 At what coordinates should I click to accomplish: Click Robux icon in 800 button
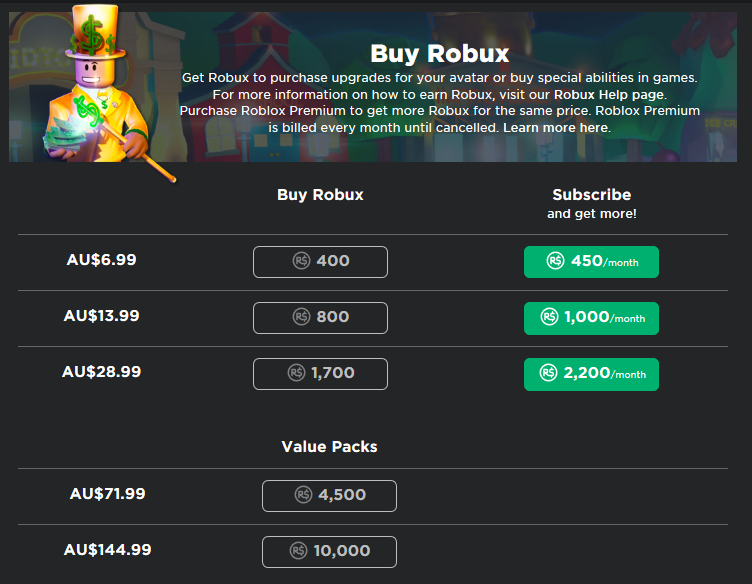301,317
